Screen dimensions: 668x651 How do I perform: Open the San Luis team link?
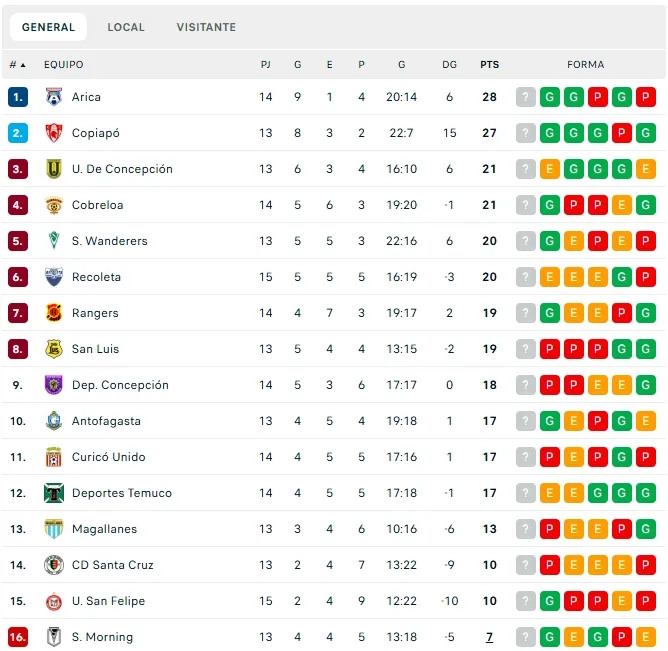click(95, 349)
